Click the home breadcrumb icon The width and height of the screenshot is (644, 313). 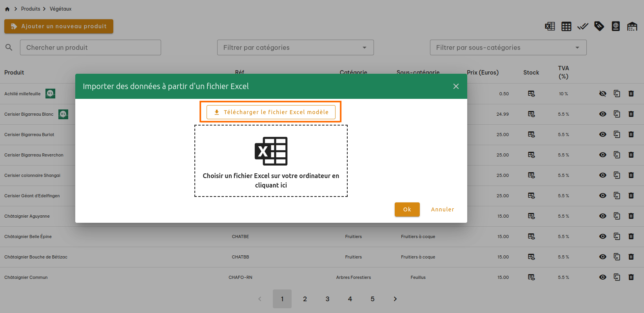point(7,9)
